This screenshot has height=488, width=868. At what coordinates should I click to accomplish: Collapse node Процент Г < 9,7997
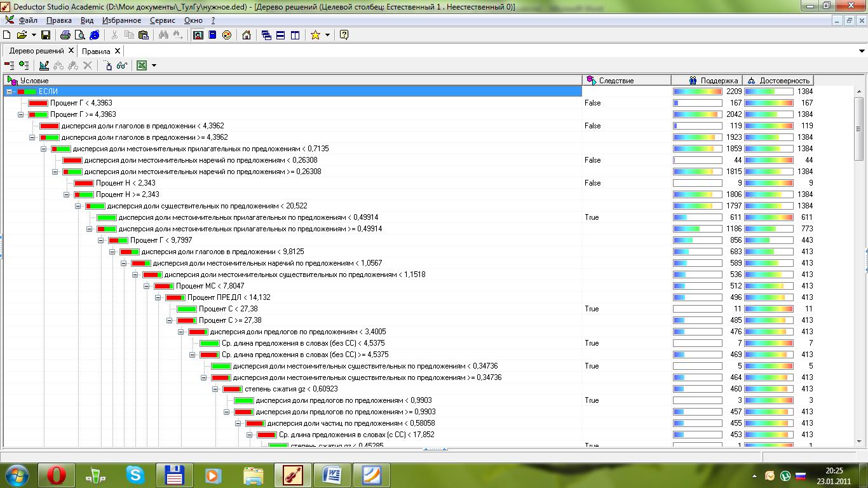click(101, 240)
